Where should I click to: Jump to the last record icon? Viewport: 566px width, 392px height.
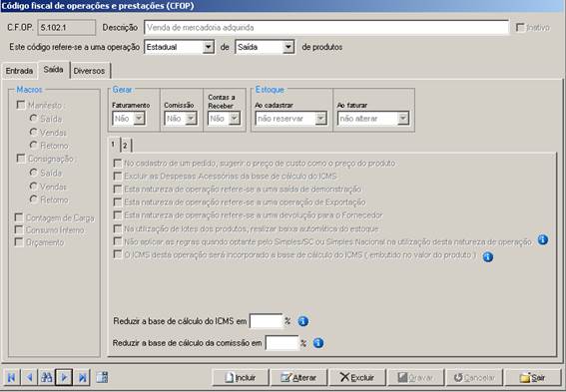[82, 378]
